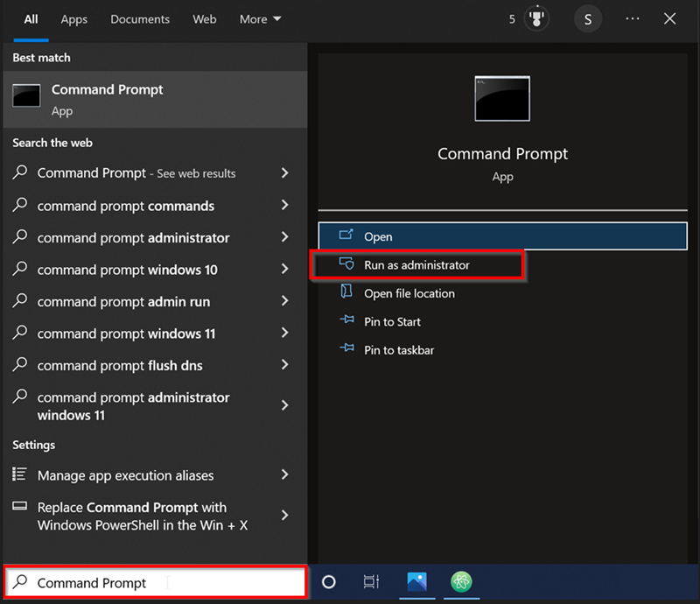700x604 pixels.
Task: Launch the Photos app from taskbar
Action: point(417,582)
